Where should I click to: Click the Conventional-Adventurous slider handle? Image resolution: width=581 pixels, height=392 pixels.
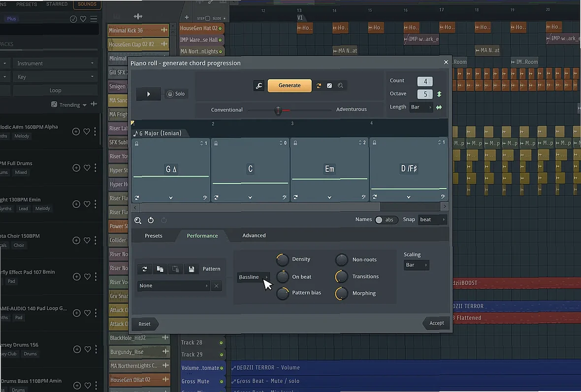(278, 110)
